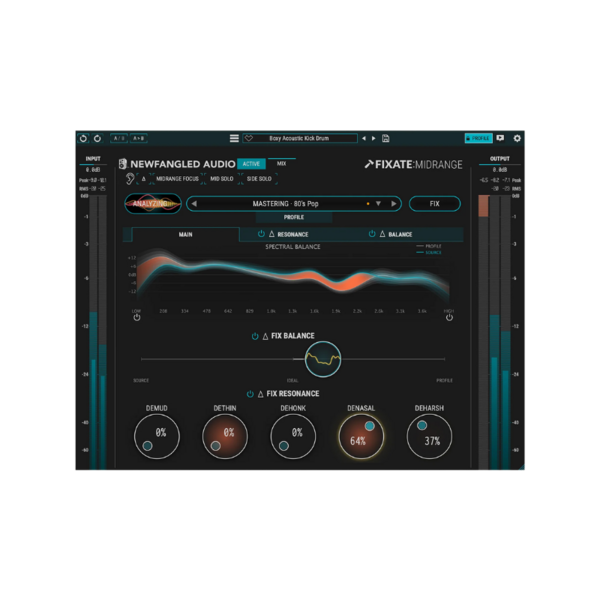Toggle power on BALANCE tab
The width and height of the screenshot is (600, 600).
click(x=372, y=234)
